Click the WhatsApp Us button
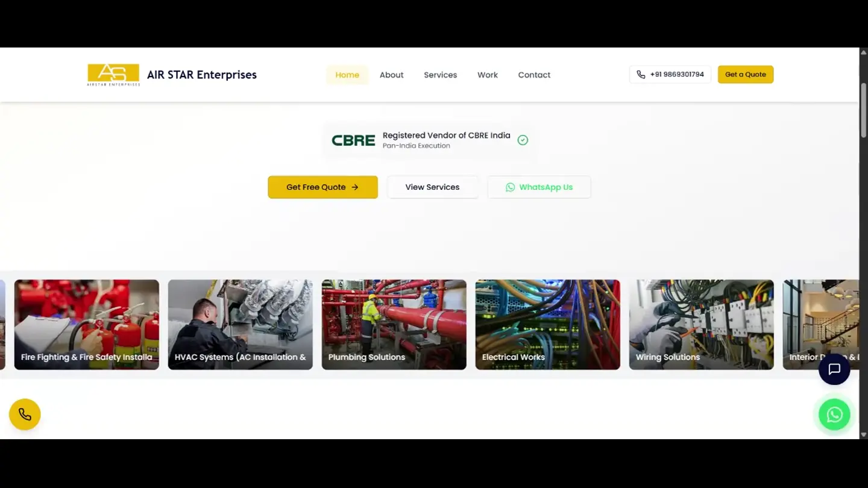The image size is (868, 488). pyautogui.click(x=539, y=187)
